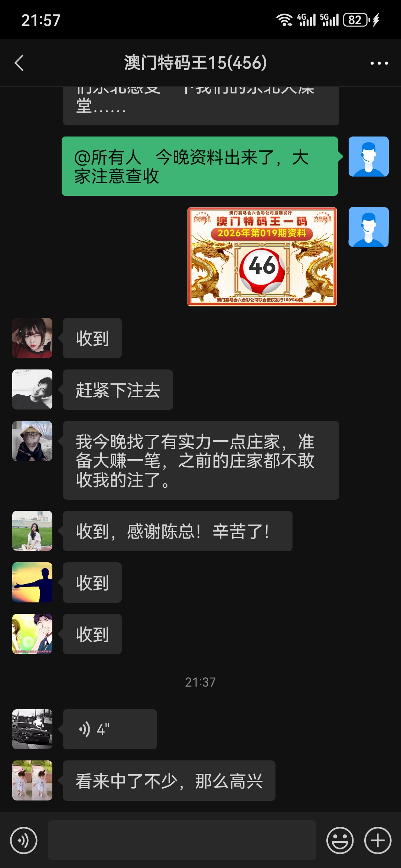Open the emoji picker
This screenshot has width=401, height=868.
pyautogui.click(x=340, y=840)
